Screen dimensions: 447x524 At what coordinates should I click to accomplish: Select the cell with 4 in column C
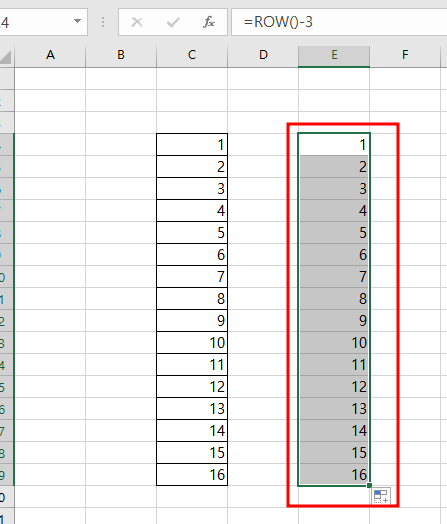pos(192,211)
